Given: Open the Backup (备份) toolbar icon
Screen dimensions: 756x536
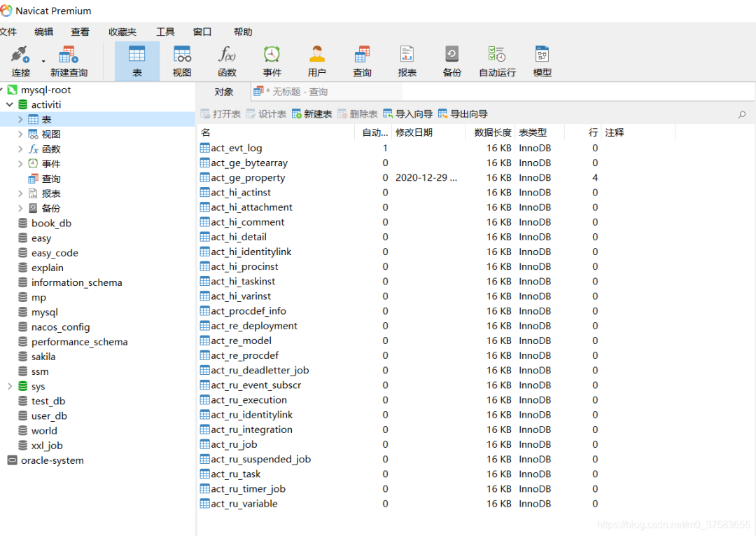Looking at the screenshot, I should [x=451, y=61].
